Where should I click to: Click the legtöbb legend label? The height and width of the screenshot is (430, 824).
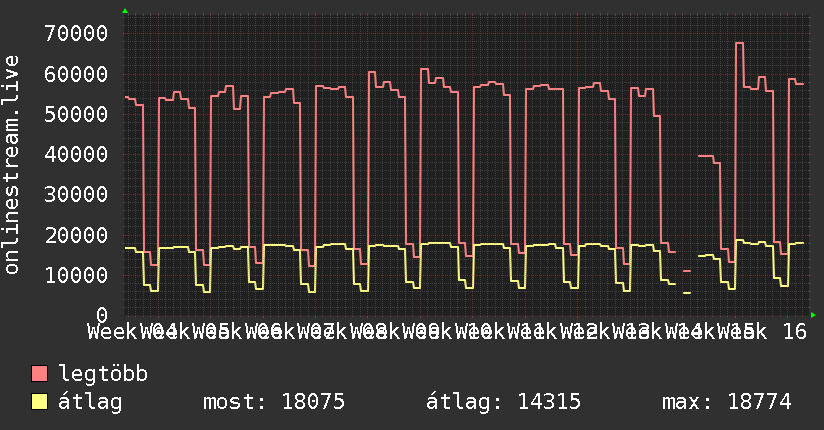(103, 373)
